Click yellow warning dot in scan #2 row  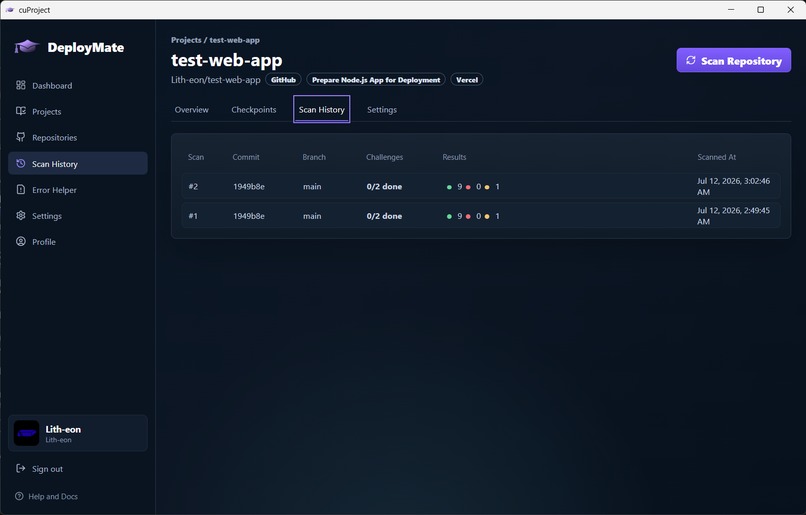[487, 187]
